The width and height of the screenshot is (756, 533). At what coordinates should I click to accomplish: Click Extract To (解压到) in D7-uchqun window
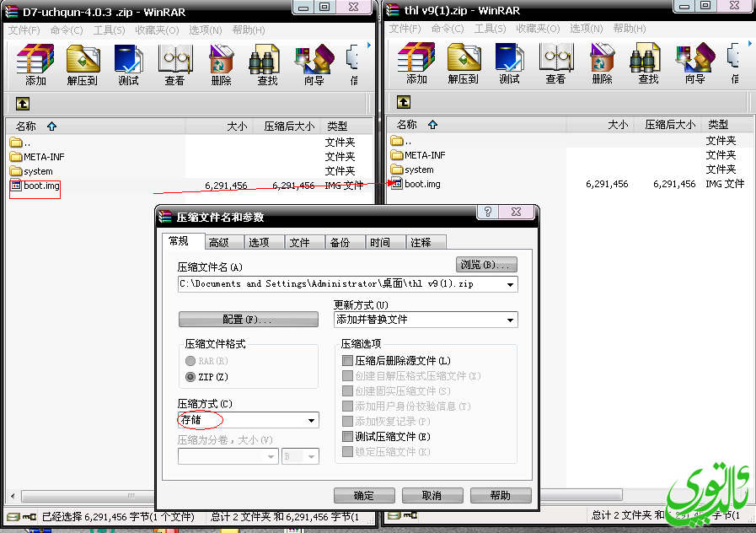[x=83, y=65]
